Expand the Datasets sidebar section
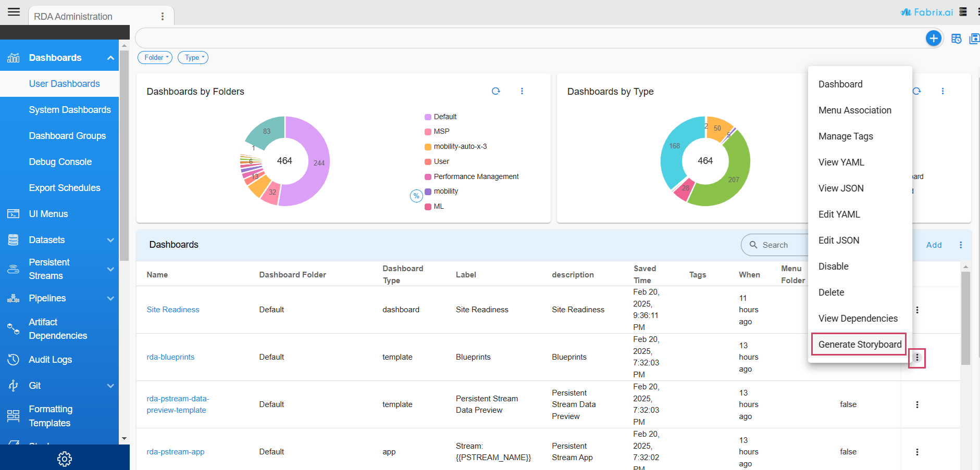Screen dimensions: 980x470 click(110, 240)
